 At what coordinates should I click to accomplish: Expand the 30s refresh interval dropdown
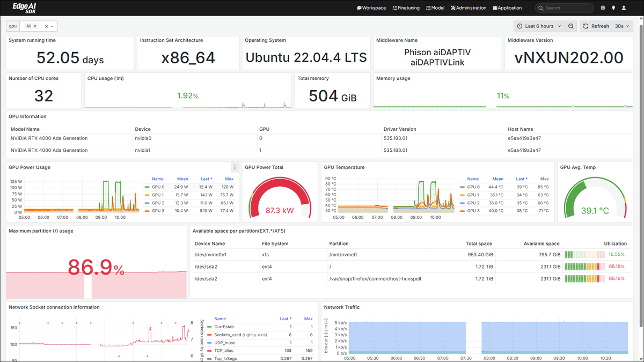coord(622,26)
